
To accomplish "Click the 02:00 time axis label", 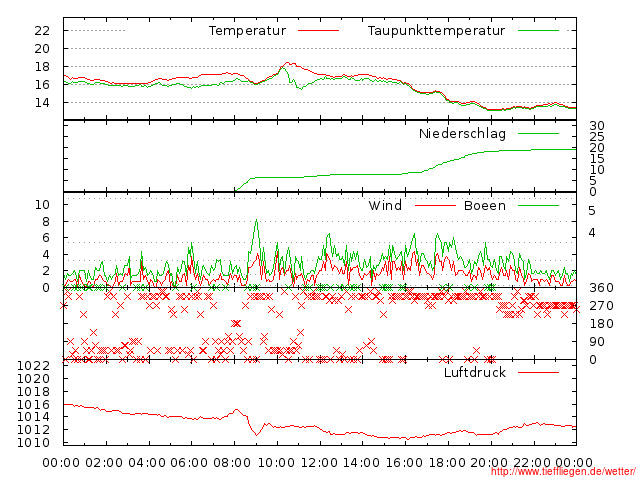I will (x=104, y=463).
